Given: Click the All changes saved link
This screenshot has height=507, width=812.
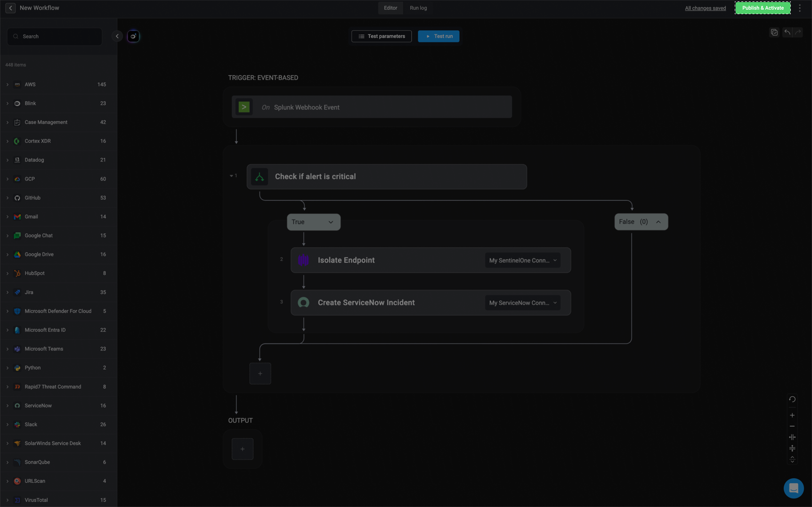Looking at the screenshot, I should pyautogui.click(x=705, y=8).
